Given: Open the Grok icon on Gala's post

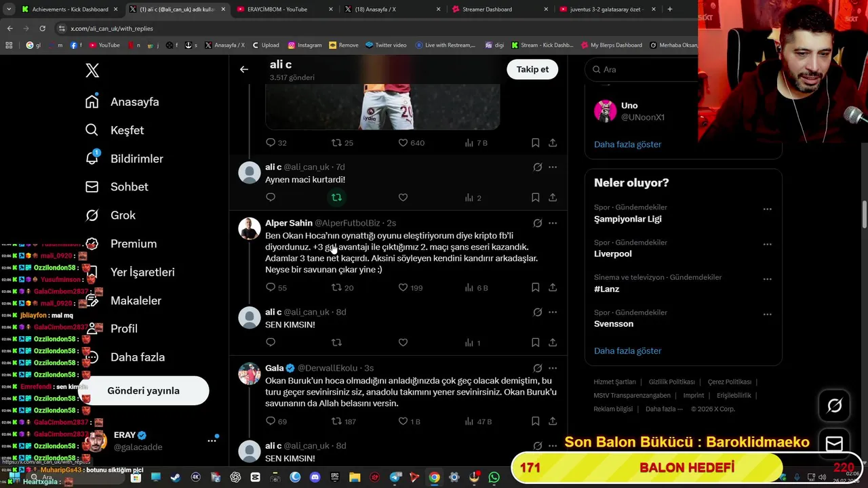Looking at the screenshot, I should (537, 368).
